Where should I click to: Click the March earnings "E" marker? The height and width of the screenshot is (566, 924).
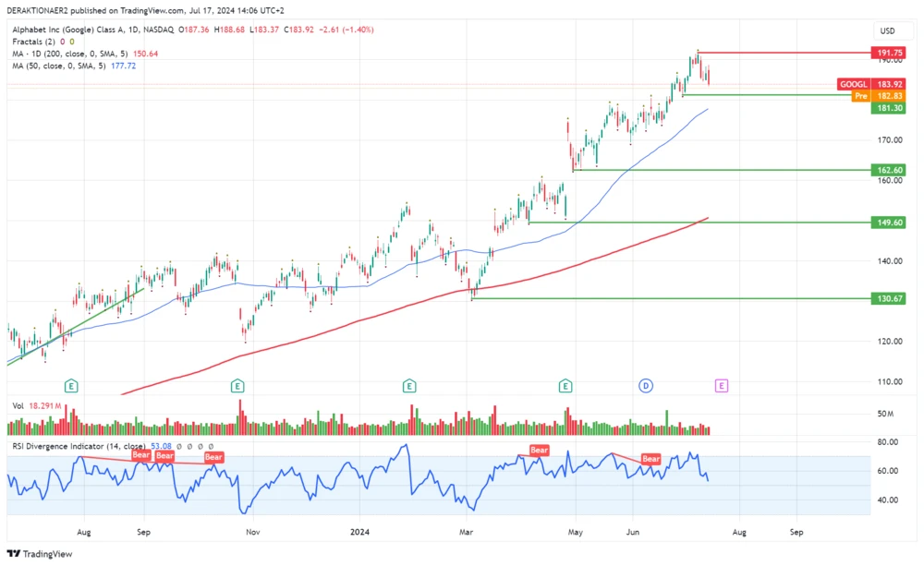coord(408,386)
